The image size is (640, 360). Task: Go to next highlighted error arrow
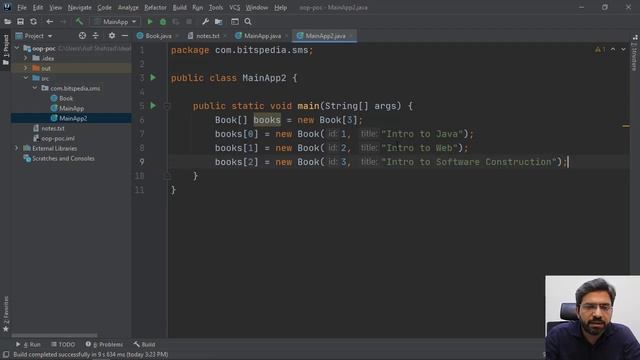(623, 49)
